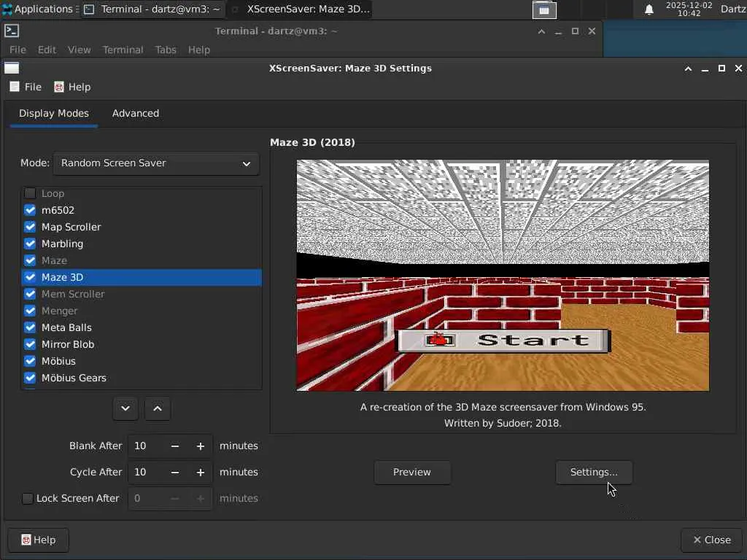Screen dimensions: 747x560
Task: Toggle the Mirror Blob checkbox
Action: (30, 344)
